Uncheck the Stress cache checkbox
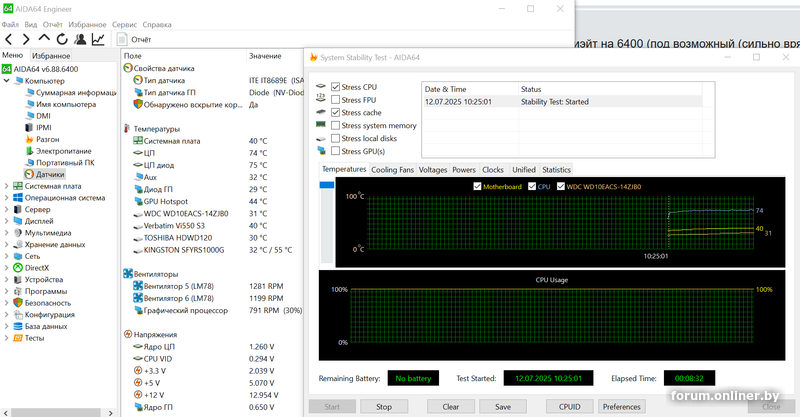This screenshot has height=417, width=800. pyautogui.click(x=335, y=113)
